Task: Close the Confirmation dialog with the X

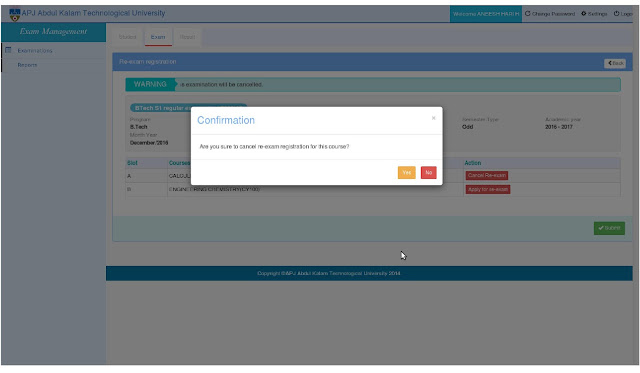Action: click(x=433, y=118)
